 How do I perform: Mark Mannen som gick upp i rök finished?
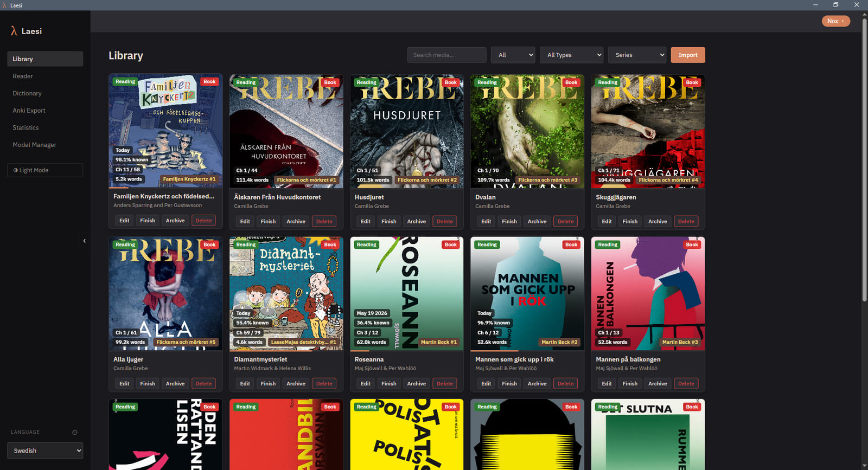pos(509,383)
